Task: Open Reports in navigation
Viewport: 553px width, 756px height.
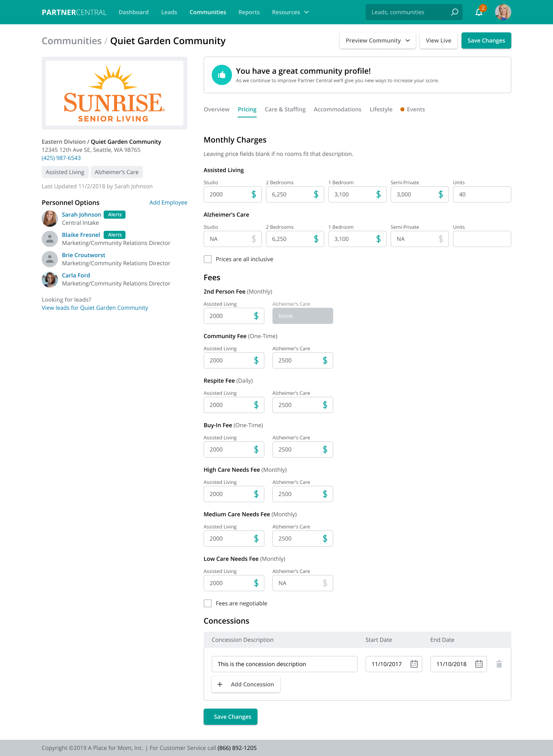Action: coord(249,12)
